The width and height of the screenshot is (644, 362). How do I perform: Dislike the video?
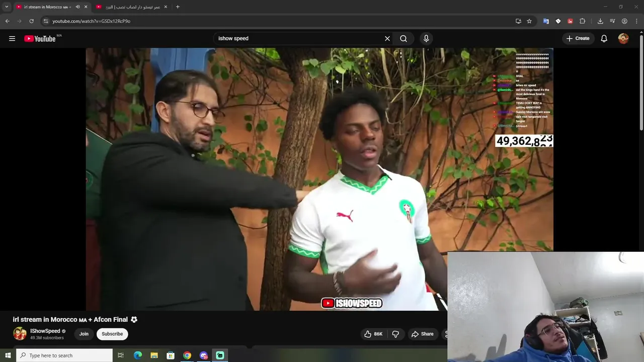(395, 334)
